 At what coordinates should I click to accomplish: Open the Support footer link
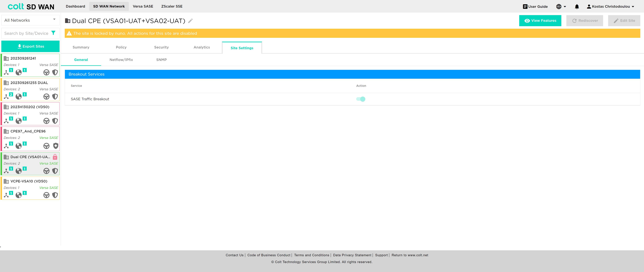tap(381, 255)
